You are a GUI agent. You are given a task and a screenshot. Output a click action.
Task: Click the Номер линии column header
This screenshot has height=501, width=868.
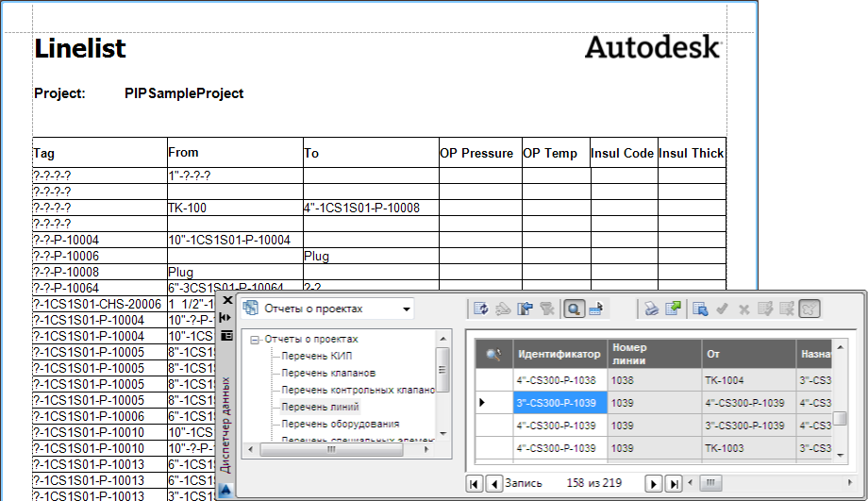coord(655,355)
